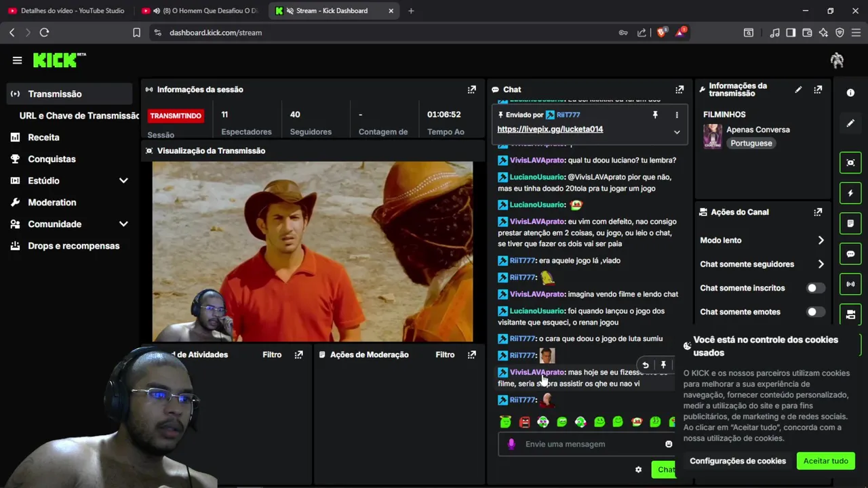The image size is (868, 488).
Task: Expand the pinned message chevron
Action: (x=677, y=132)
